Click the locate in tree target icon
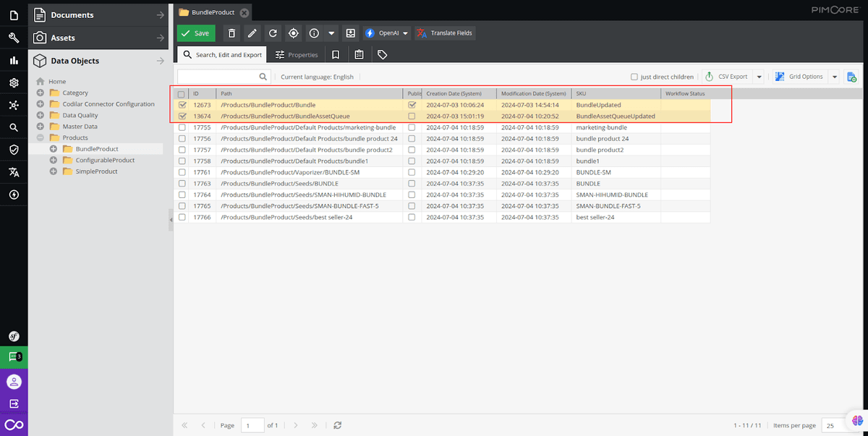This screenshot has height=436, width=868. click(293, 33)
